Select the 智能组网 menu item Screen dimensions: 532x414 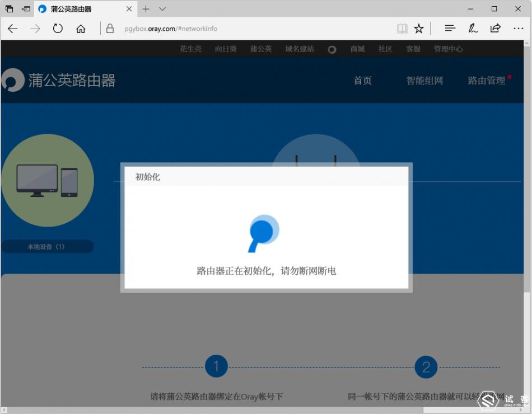424,80
